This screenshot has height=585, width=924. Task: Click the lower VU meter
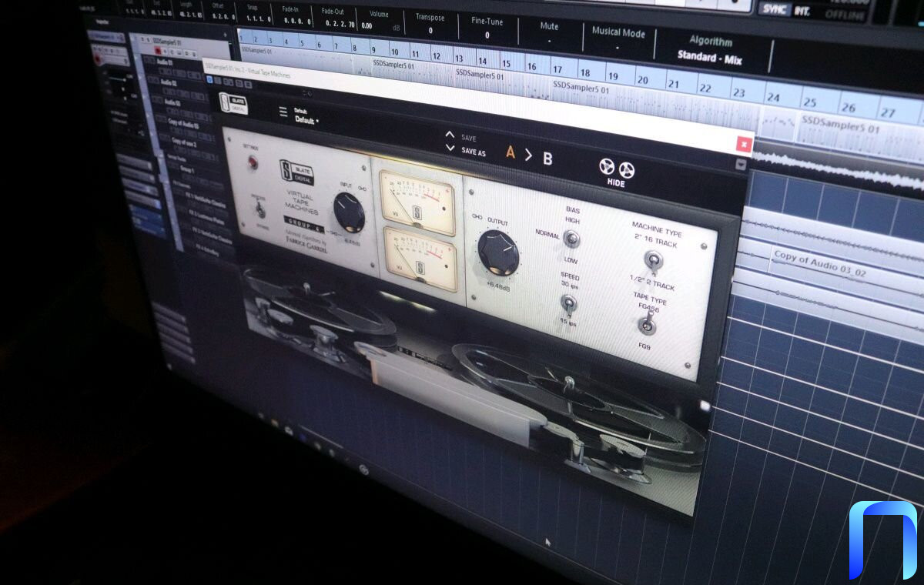(419, 259)
